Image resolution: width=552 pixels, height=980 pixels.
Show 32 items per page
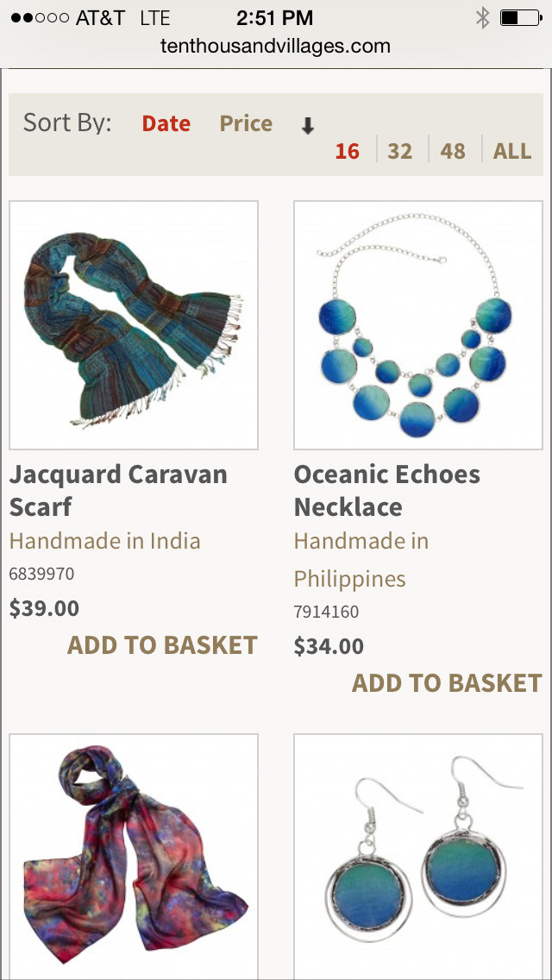tap(400, 151)
